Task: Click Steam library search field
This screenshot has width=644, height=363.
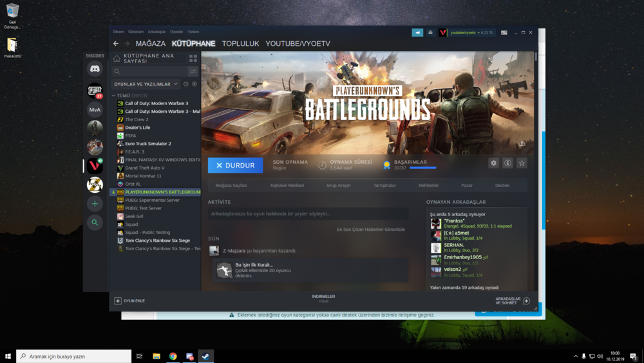Action: click(x=149, y=72)
